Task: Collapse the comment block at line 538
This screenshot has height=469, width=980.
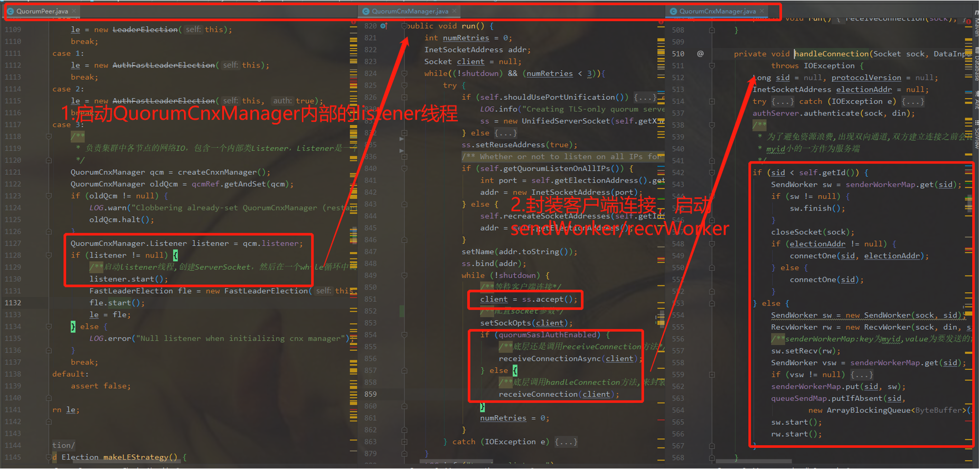Action: coord(712,125)
